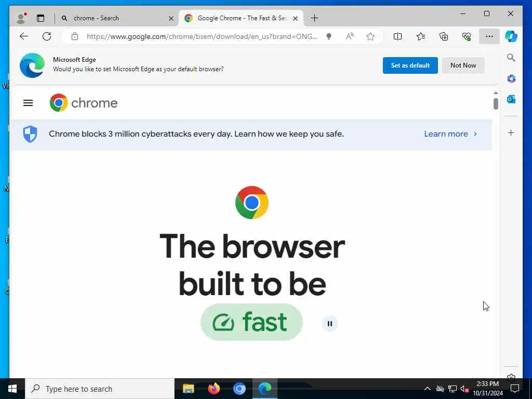
Task: Open Microsoft 365 sidebar icon
Action: 511,79
